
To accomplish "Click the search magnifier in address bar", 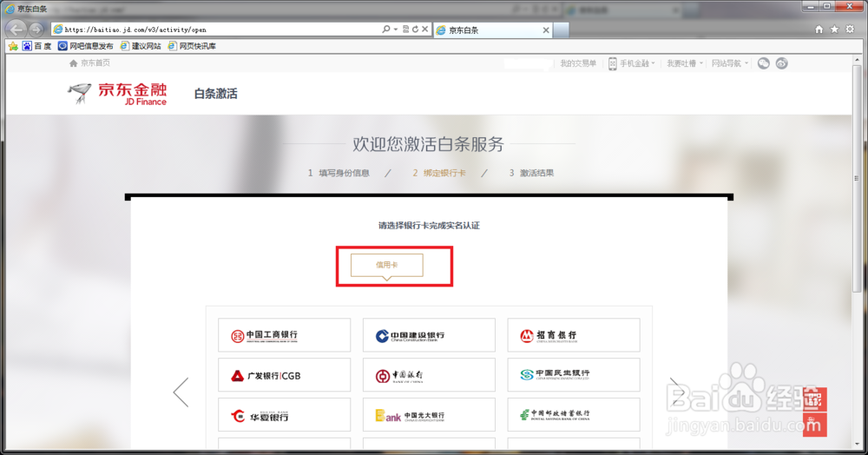I will point(386,30).
